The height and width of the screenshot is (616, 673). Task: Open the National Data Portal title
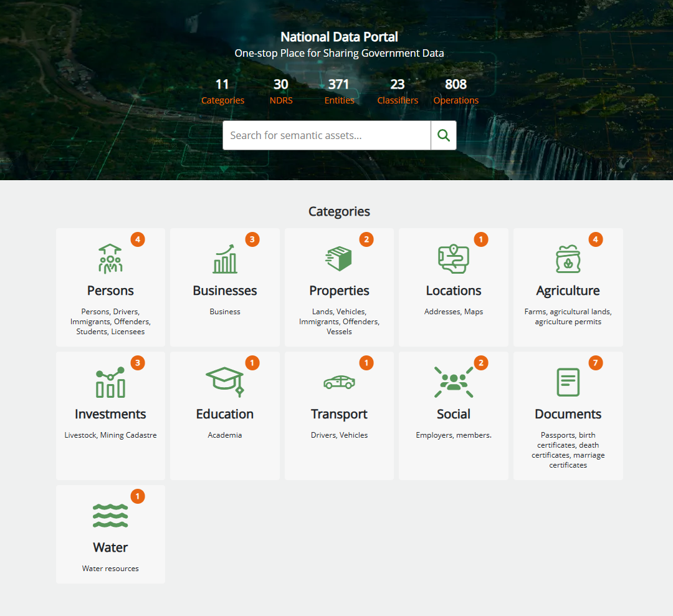[339, 37]
